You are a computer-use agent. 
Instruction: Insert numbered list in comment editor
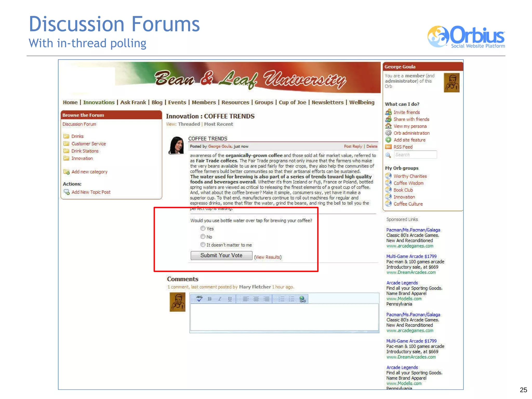click(281, 299)
